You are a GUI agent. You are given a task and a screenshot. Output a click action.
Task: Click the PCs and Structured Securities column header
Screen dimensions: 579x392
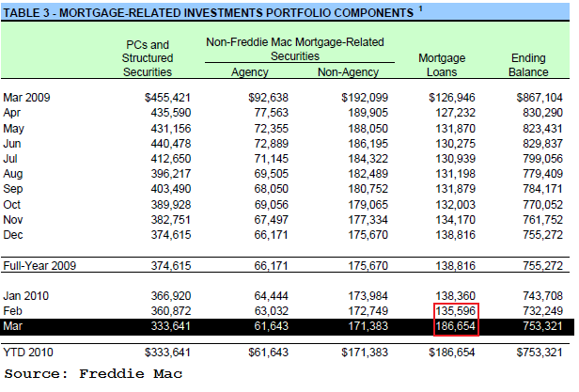(x=148, y=57)
